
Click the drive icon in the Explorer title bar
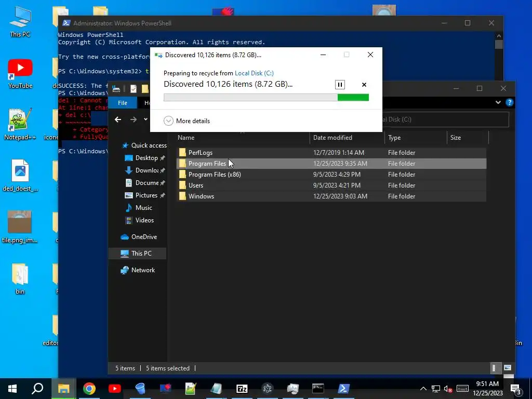pos(116,89)
